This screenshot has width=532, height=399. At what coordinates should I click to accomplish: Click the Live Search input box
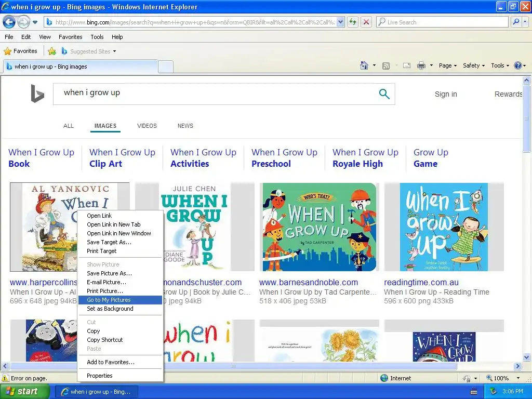coord(442,22)
